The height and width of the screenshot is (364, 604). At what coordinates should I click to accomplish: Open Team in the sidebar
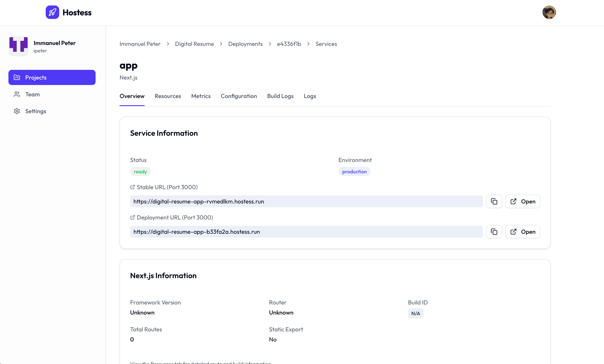(52, 94)
